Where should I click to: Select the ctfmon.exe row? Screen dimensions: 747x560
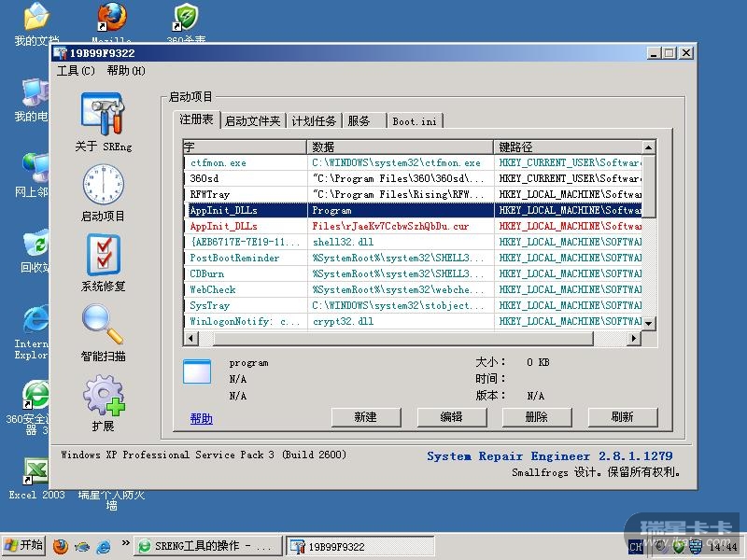tap(413, 162)
